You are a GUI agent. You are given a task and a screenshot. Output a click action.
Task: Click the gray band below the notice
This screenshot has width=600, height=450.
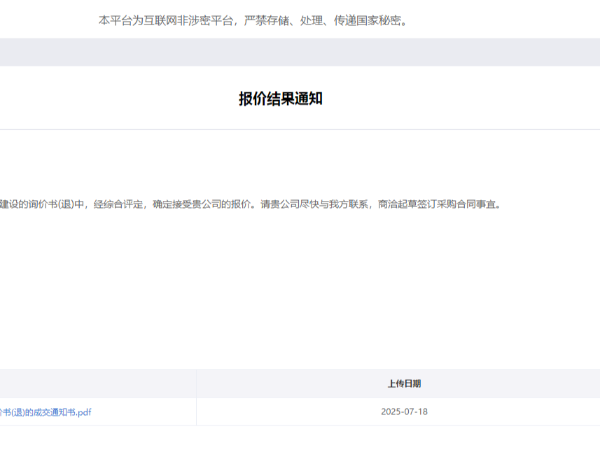pos(300,52)
